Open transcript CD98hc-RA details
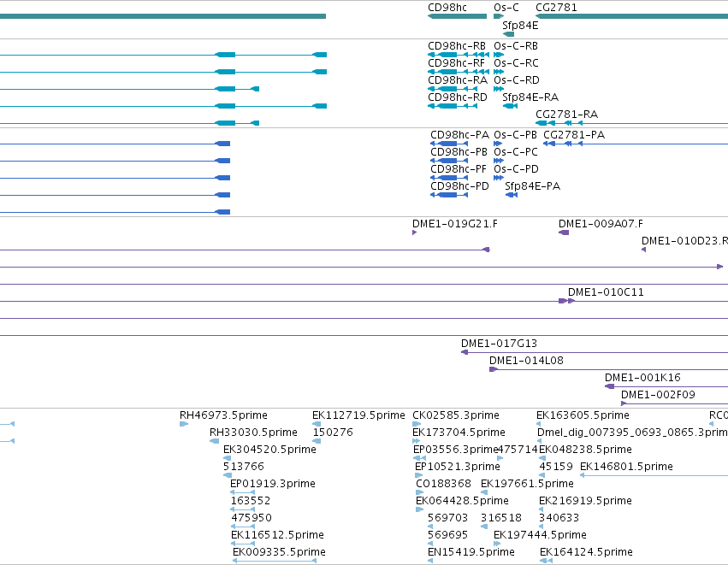Screen dimensions: 728x565 (x=458, y=80)
